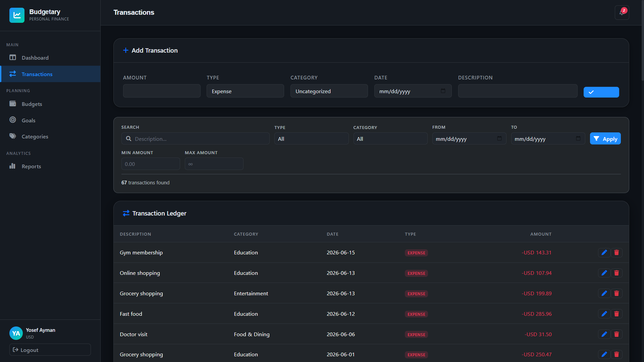Select Transactions in sidebar
The image size is (644, 362).
coord(50,74)
